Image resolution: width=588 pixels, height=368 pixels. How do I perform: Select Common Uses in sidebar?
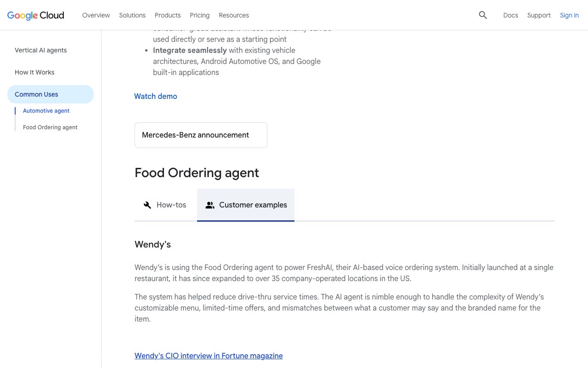pyautogui.click(x=51, y=94)
